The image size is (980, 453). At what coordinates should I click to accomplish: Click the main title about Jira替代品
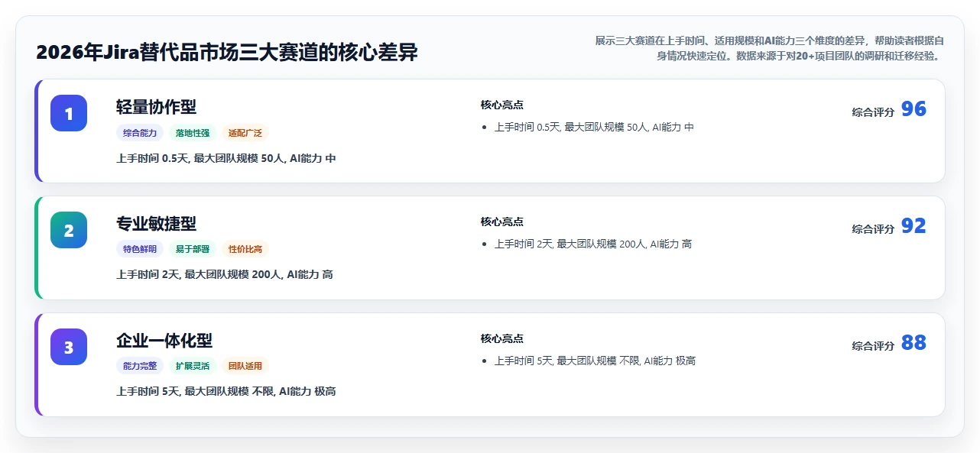tap(227, 53)
